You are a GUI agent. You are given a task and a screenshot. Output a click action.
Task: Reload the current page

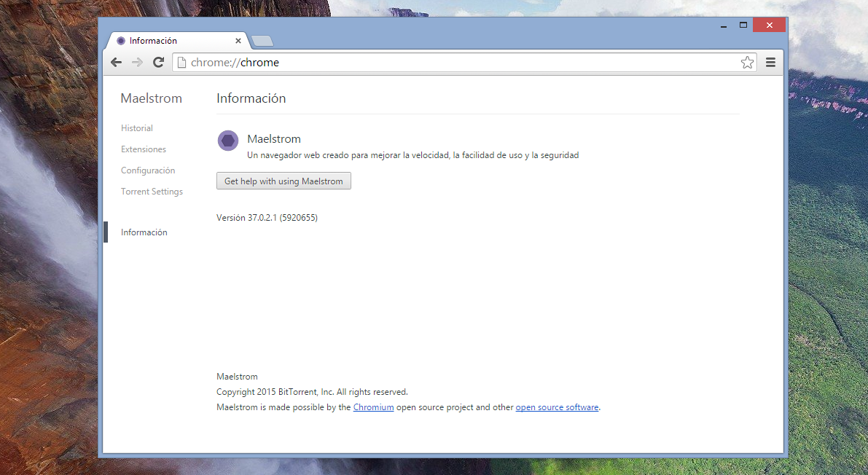pos(158,63)
